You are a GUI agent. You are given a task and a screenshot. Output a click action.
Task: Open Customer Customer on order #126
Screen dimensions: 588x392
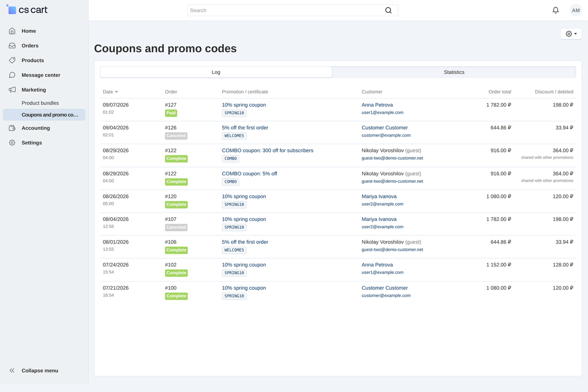pyautogui.click(x=385, y=127)
